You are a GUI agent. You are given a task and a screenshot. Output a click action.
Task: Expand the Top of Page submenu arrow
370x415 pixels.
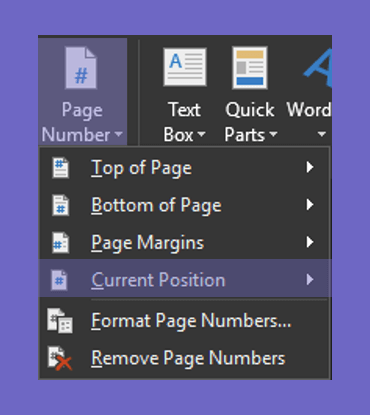[310, 167]
